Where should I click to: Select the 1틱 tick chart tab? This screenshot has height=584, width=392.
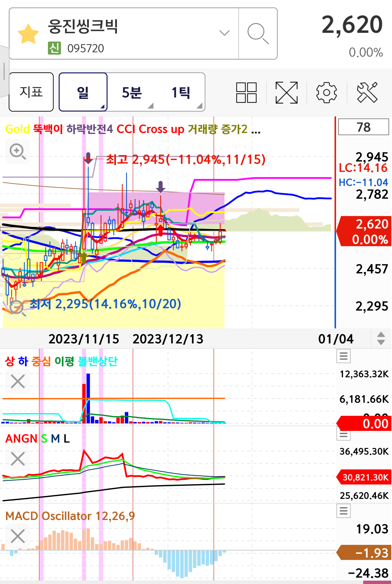click(181, 92)
